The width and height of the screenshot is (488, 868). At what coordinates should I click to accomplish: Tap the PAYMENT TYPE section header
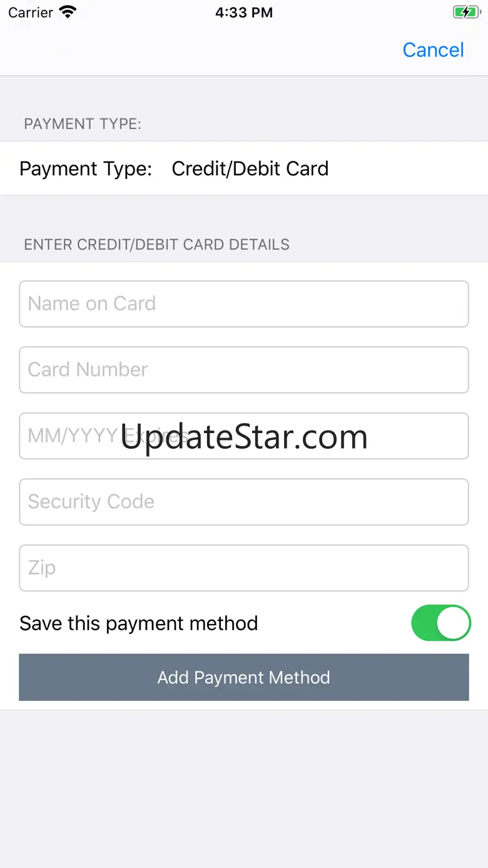[x=83, y=124]
